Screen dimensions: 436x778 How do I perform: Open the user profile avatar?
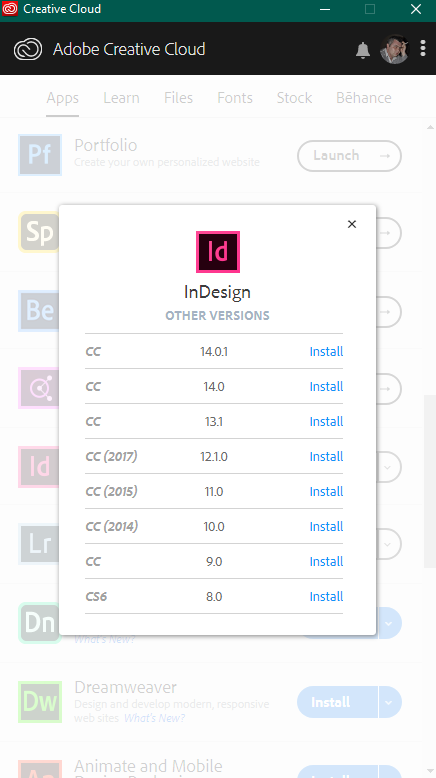pyautogui.click(x=394, y=49)
